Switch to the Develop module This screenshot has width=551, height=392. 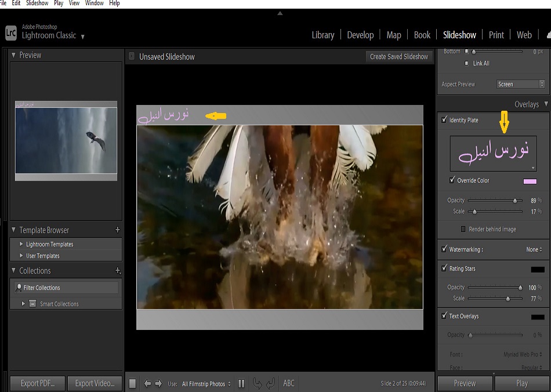(x=360, y=35)
